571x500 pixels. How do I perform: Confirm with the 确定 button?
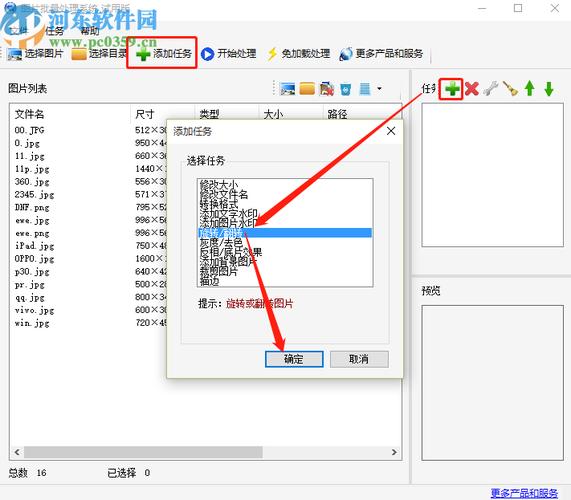point(294,359)
